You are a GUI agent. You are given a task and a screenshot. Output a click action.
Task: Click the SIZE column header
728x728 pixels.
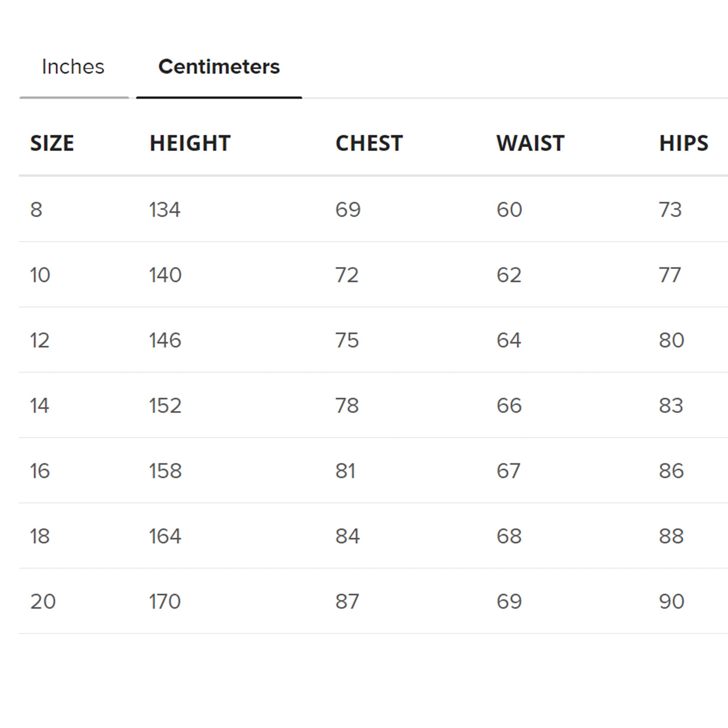[52, 143]
